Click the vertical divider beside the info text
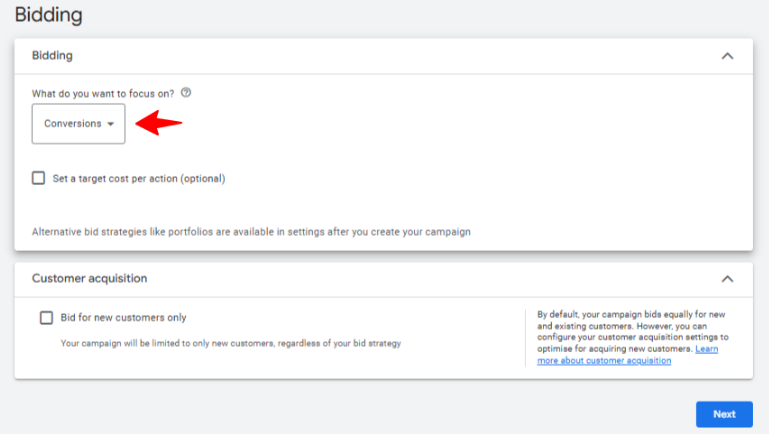This screenshot has height=434, width=769. [526, 337]
